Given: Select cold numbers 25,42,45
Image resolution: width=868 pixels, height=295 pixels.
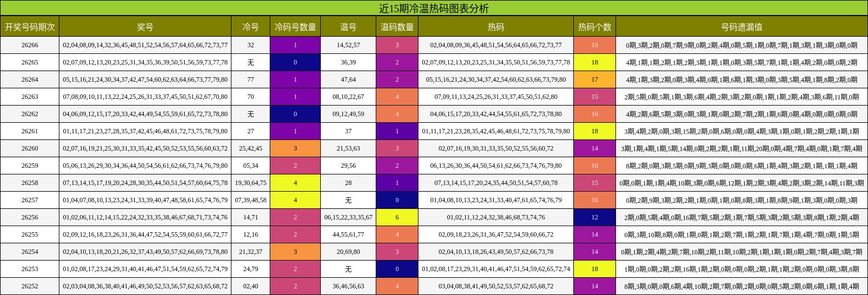Looking at the screenshot, I should 251,148.
